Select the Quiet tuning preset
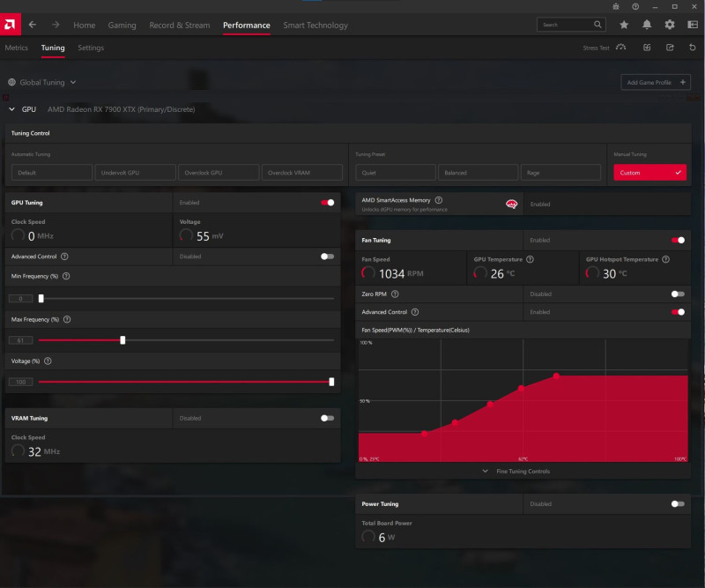This screenshot has width=705, height=588. point(395,173)
